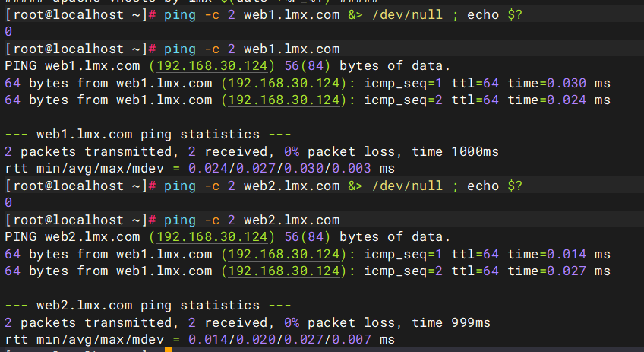Click 'ping' in the plain 'ping -c 2 web2.lmx.com' command
The image size is (644, 352).
(180, 220)
